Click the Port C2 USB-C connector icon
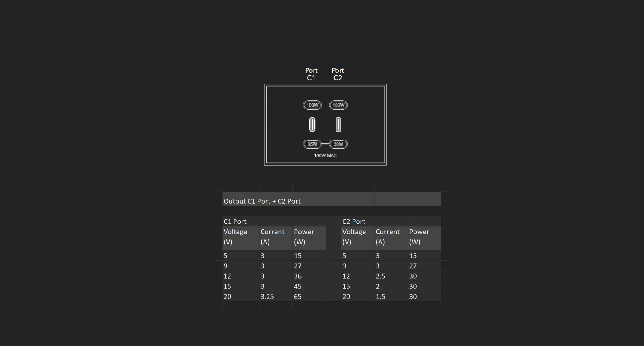This screenshot has width=644, height=346. click(338, 125)
